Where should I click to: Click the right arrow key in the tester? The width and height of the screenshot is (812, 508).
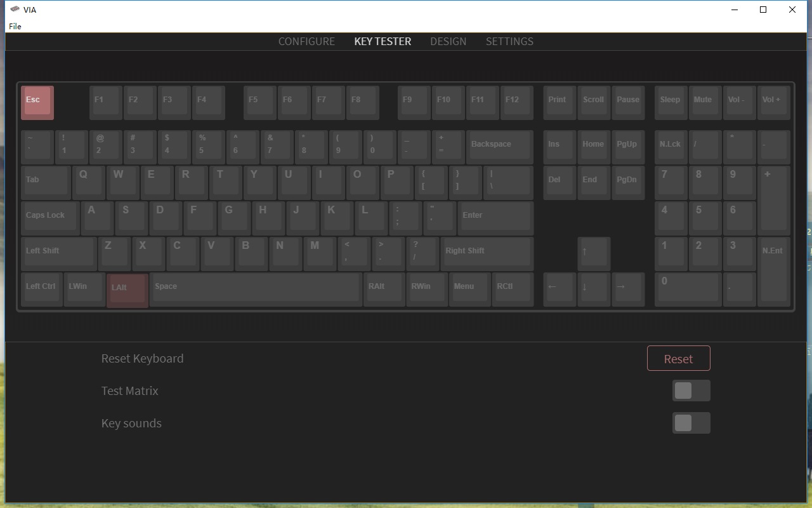click(x=628, y=290)
